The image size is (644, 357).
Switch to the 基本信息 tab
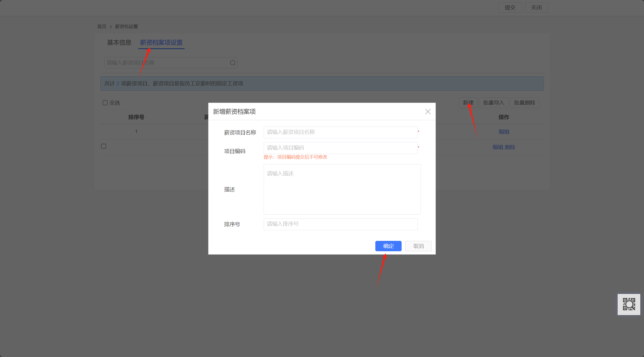point(119,43)
